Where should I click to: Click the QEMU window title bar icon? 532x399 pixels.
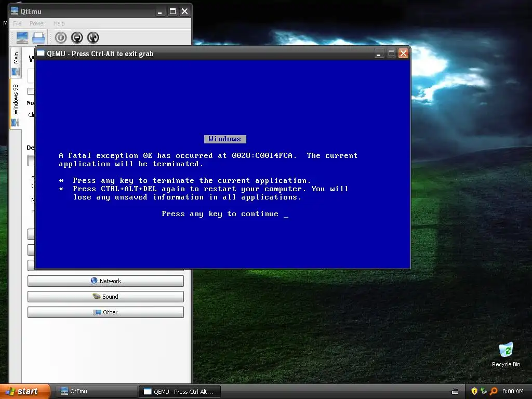pyautogui.click(x=41, y=54)
